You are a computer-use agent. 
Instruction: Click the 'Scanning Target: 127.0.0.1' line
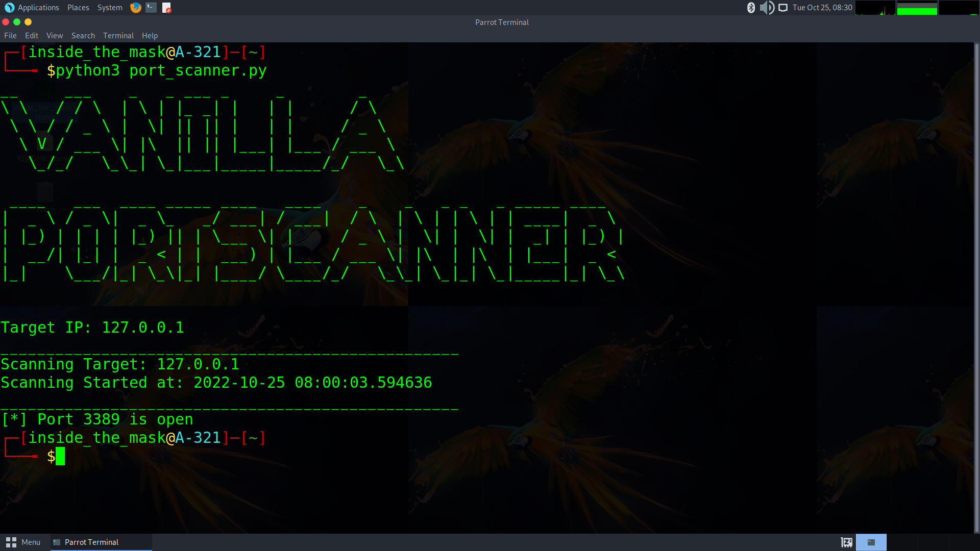(120, 364)
